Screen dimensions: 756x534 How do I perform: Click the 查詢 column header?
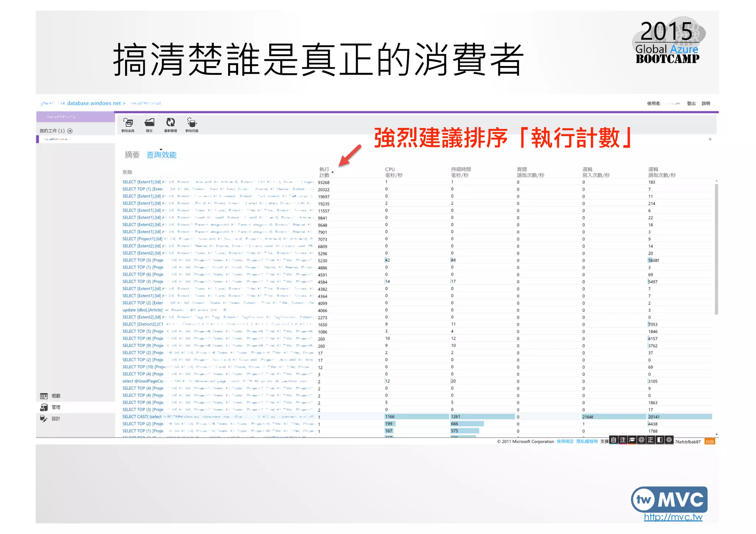point(127,172)
